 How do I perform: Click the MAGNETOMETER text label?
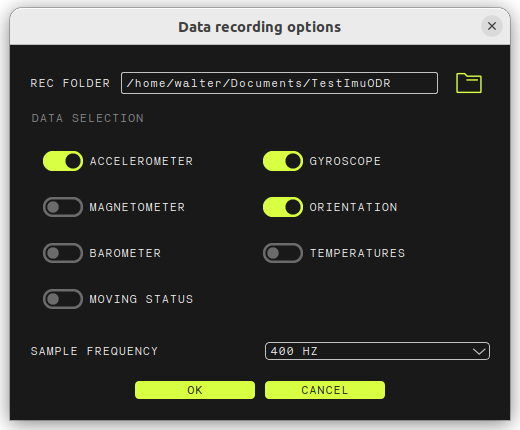pos(137,207)
